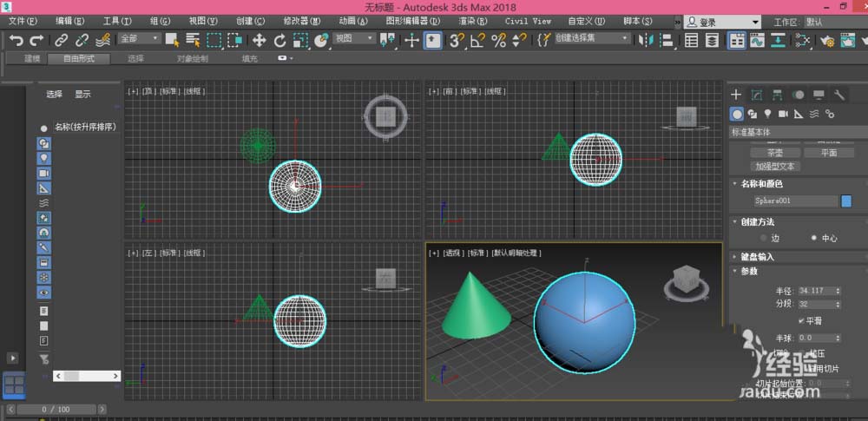Open the 登录 sign-in dropdown
This screenshot has height=421, width=868.
(722, 23)
